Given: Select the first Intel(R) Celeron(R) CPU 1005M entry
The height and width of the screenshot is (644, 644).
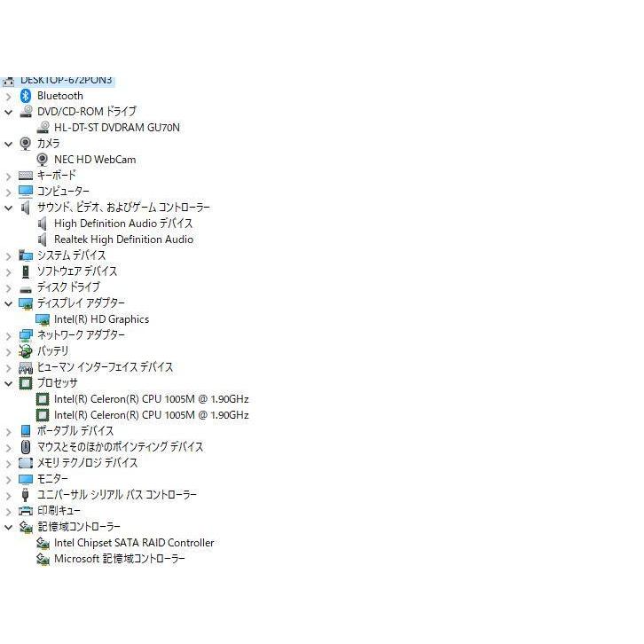Looking at the screenshot, I should pos(151,399).
